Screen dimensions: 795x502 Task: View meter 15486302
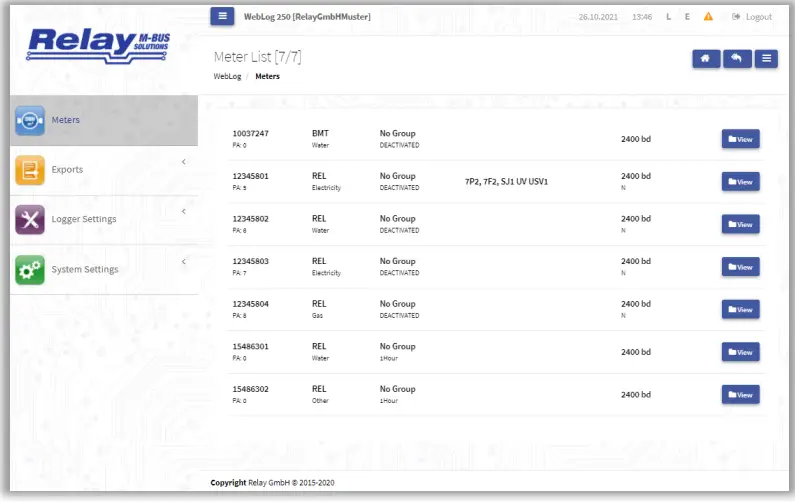pos(740,395)
